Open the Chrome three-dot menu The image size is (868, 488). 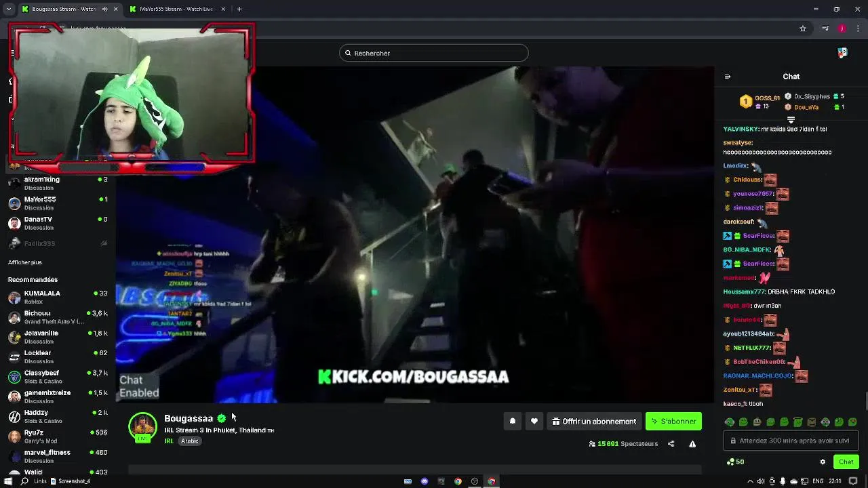[857, 28]
